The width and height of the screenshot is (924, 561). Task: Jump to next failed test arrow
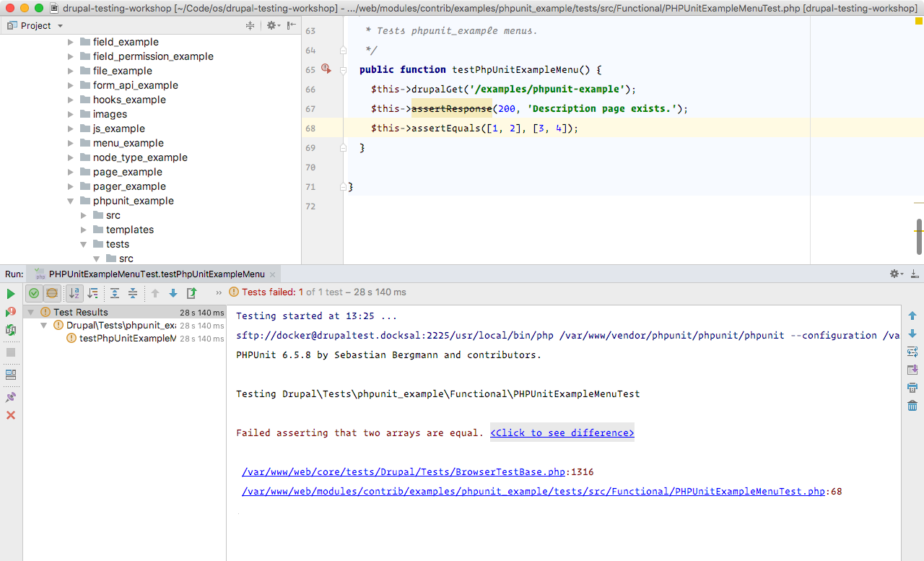pos(173,293)
